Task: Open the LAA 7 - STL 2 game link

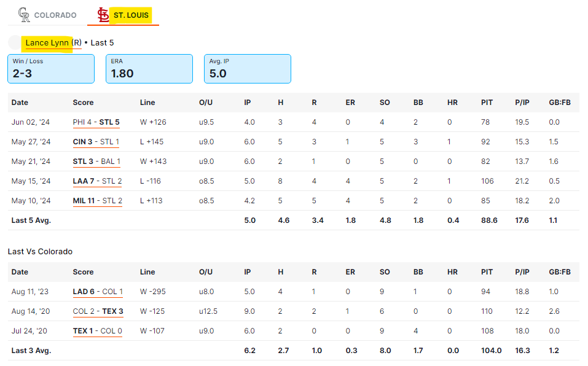Action: pos(97,181)
